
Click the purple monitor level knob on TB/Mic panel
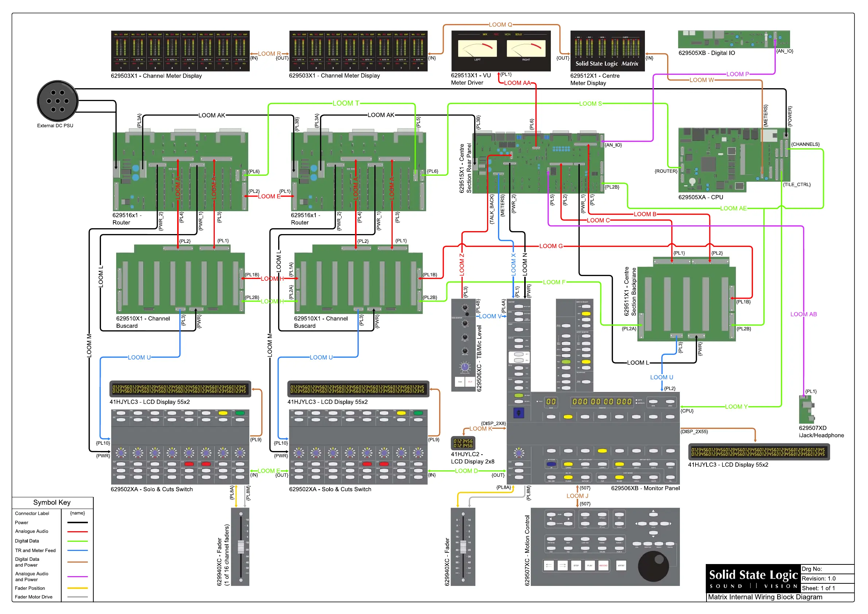[464, 366]
